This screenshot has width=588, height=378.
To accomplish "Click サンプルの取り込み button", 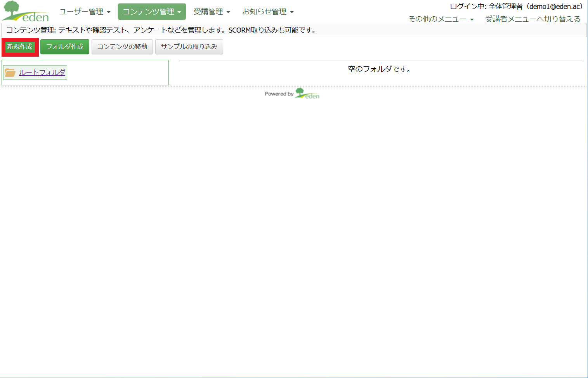I will click(189, 47).
